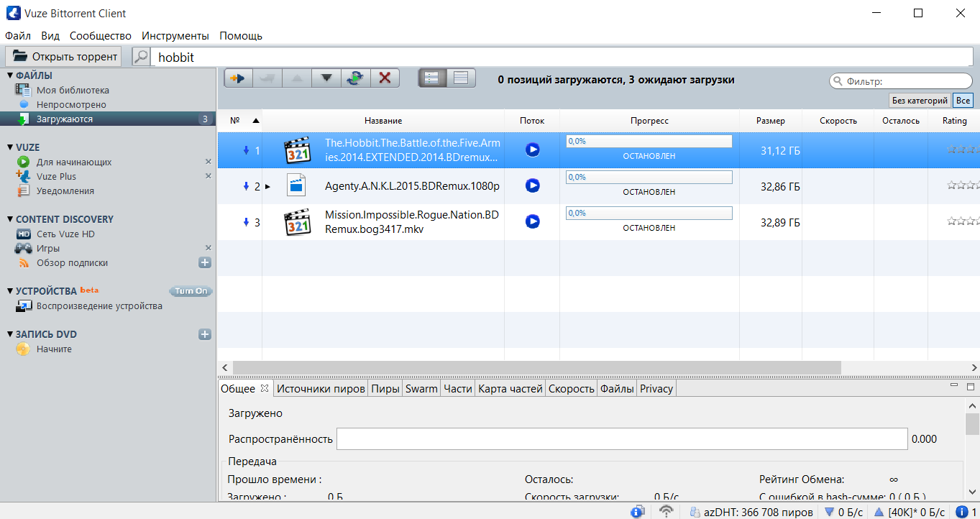Click the Hobbit torrent media file icon
Viewport: 980px width, 519px height.
(297, 150)
